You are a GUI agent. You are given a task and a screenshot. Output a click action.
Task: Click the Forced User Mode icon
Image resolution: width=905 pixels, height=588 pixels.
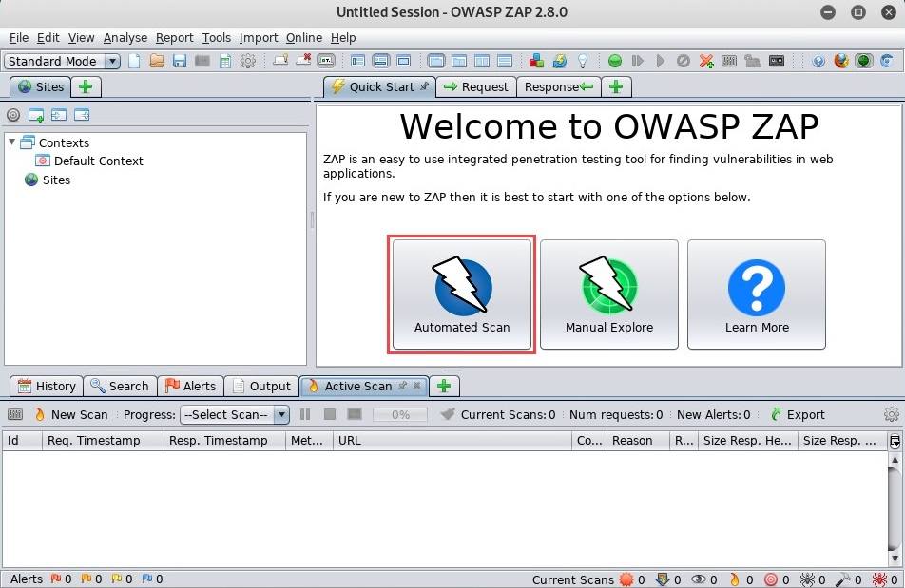pos(753,61)
